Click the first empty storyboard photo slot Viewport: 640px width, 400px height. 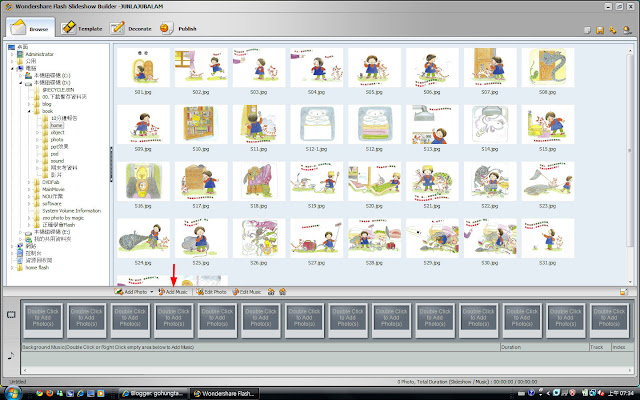(x=43, y=320)
